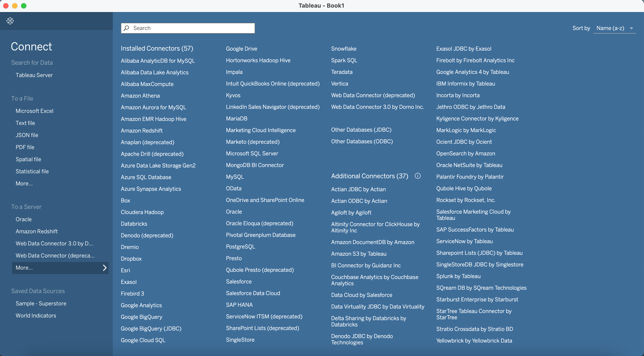Open the Sample - Superstore data source
644x356 pixels.
pos(41,303)
